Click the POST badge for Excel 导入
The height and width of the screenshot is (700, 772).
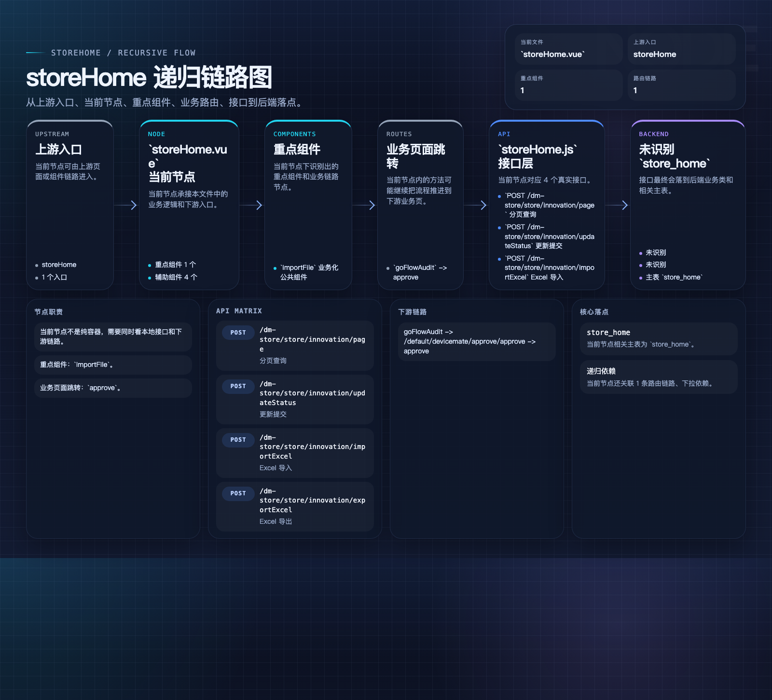(238, 440)
